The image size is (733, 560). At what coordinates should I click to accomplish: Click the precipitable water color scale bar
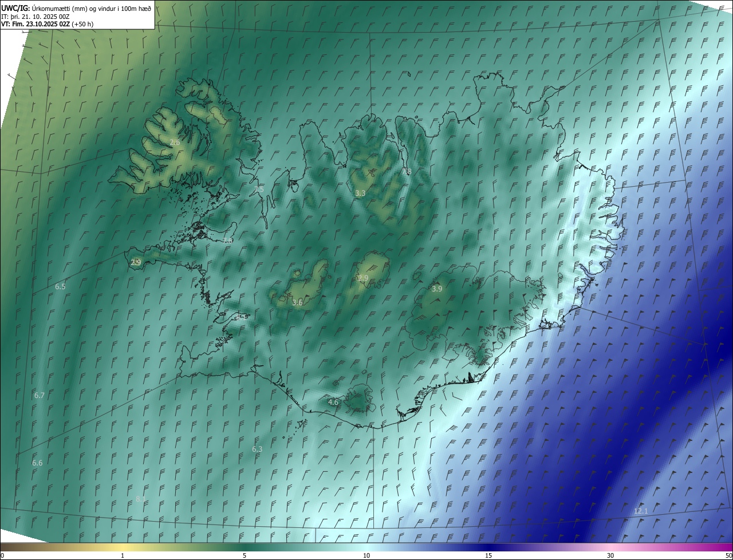click(x=366, y=547)
